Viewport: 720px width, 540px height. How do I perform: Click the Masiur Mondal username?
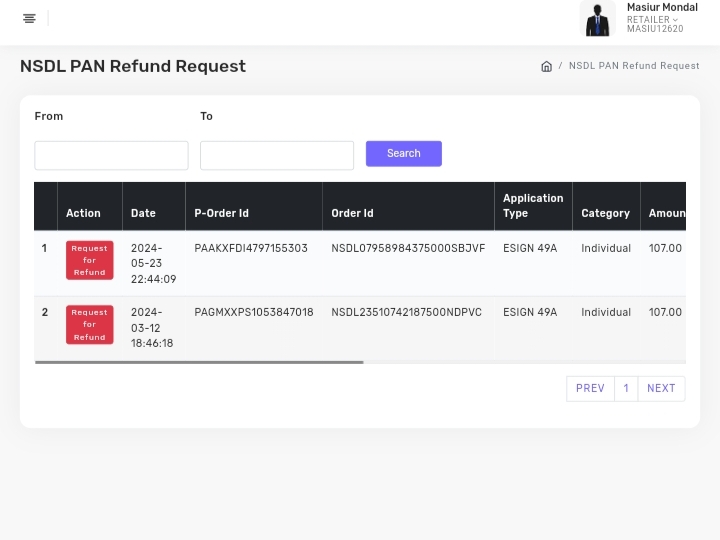click(x=662, y=8)
